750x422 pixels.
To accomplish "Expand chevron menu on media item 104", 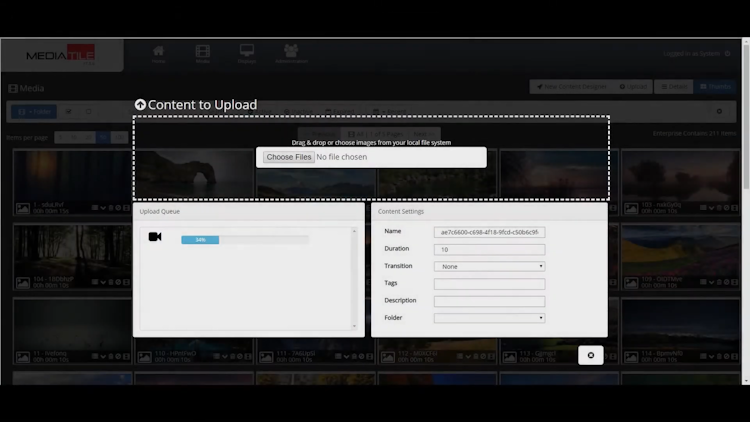I will (103, 282).
